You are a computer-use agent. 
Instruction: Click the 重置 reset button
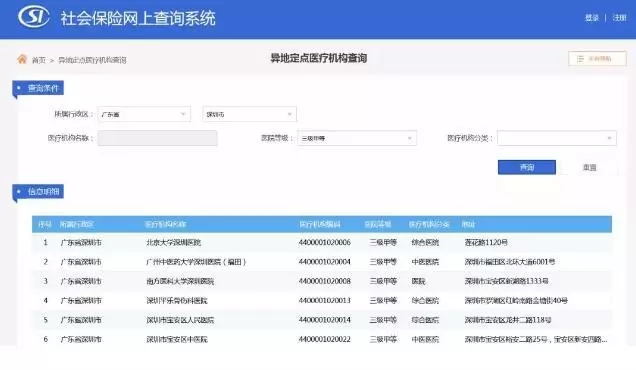coord(589,168)
